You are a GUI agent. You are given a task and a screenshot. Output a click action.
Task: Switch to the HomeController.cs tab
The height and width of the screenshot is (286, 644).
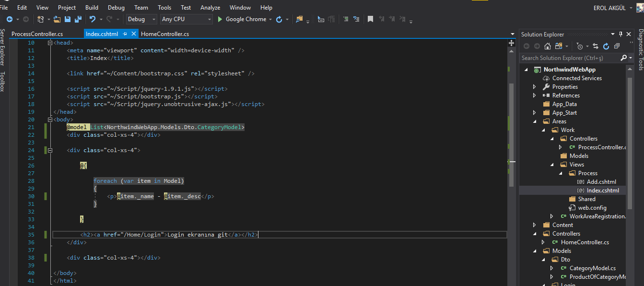pyautogui.click(x=164, y=34)
